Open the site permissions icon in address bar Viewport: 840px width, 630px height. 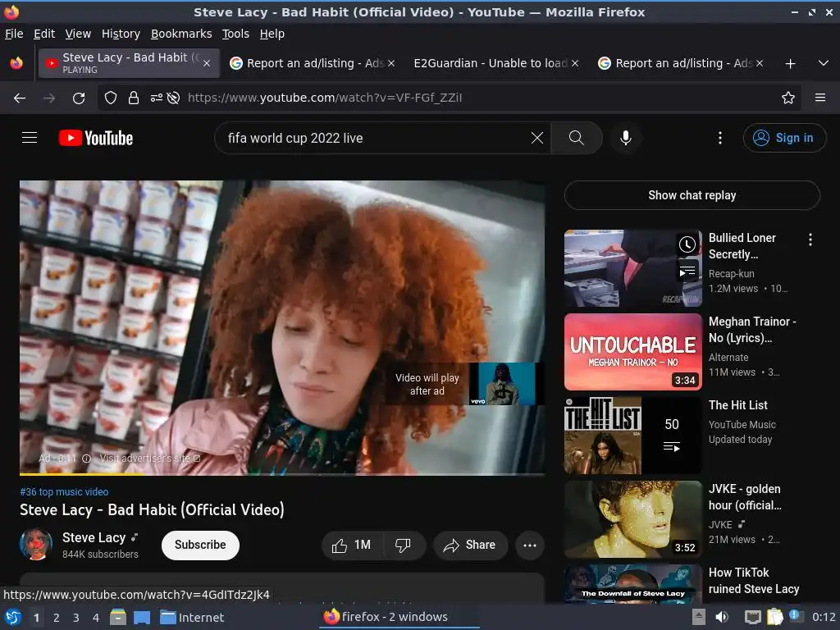(x=157, y=98)
